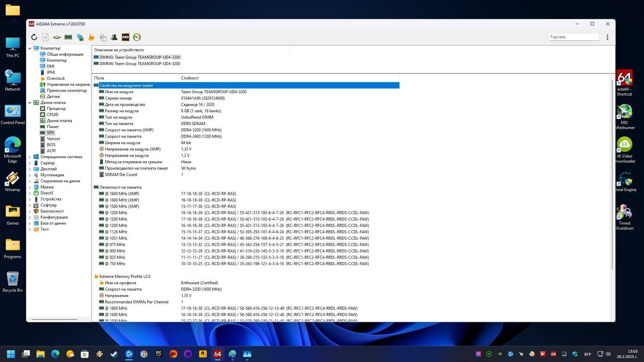Open the MSI Afterburner desktop shortcut
Viewport: 644px width, 362px height.
(x=624, y=117)
